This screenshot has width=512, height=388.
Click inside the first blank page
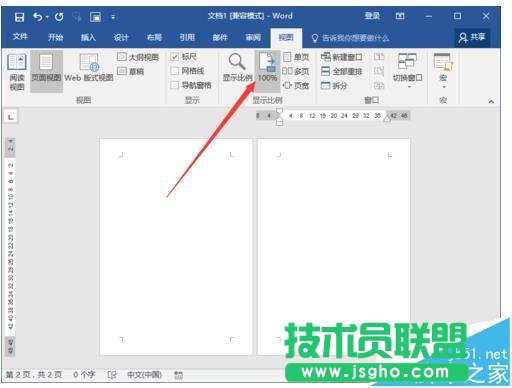(176, 247)
